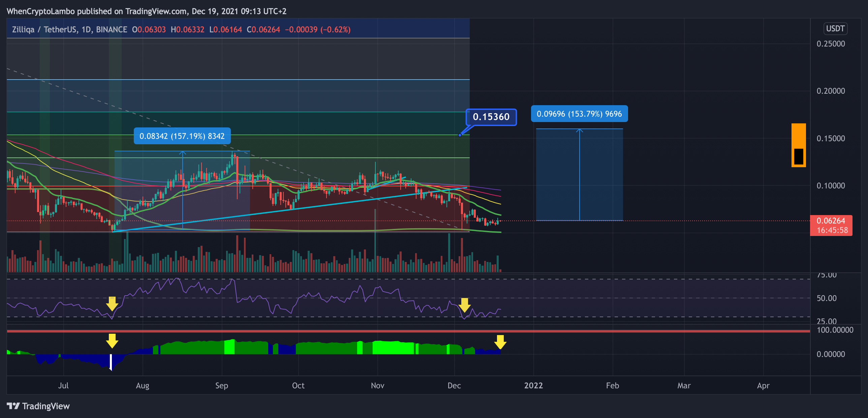Click the open price value O0.06303
Screen dimensions: 868x418
(149, 30)
